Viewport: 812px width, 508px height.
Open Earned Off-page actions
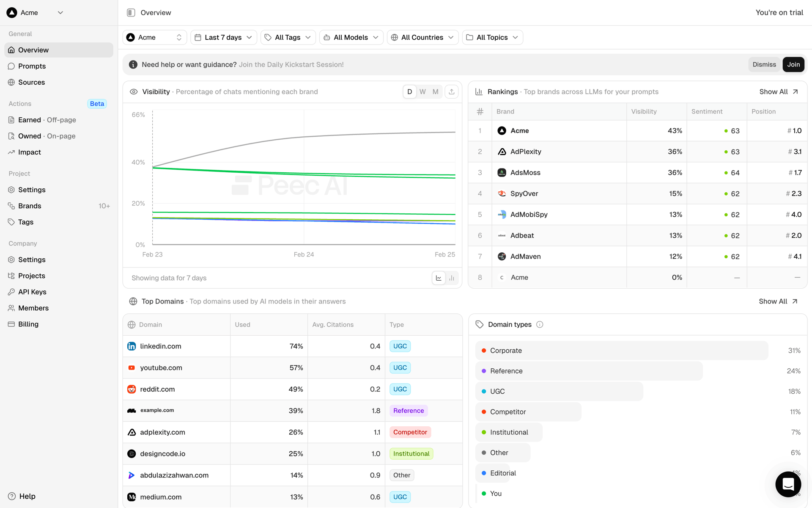tap(59, 120)
